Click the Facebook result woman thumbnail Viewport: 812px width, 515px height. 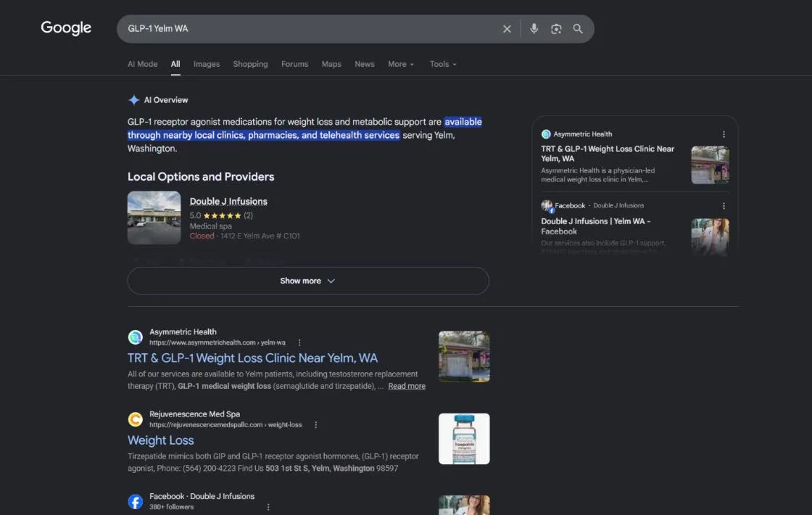tap(464, 505)
